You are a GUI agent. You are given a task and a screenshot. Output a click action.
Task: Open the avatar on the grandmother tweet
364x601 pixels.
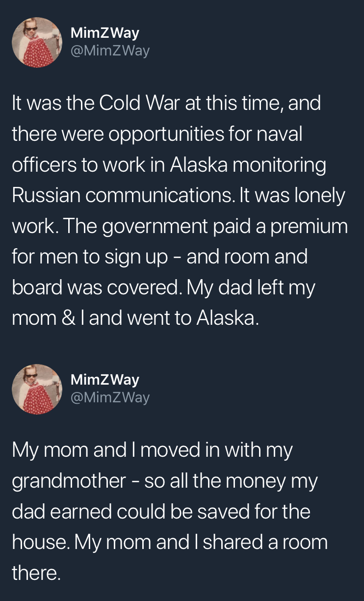pos(37,389)
